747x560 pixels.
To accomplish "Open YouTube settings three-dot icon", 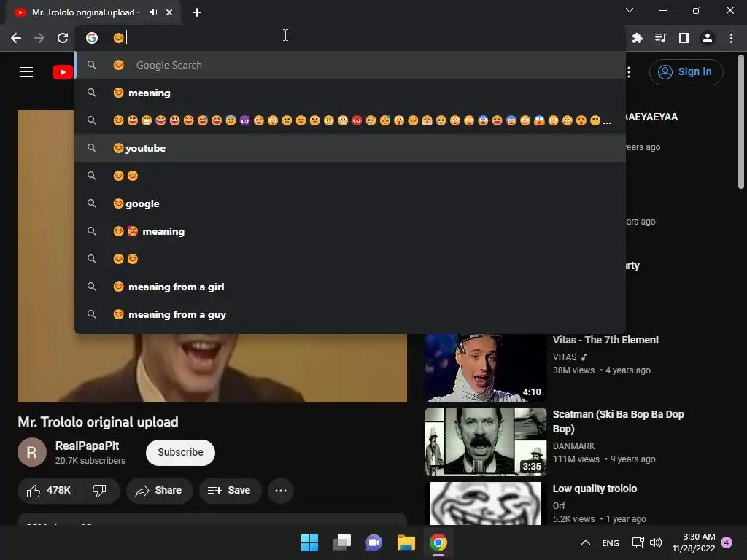I will [629, 72].
